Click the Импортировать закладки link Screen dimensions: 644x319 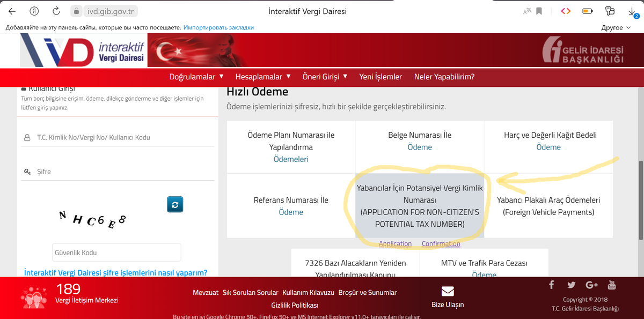pyautogui.click(x=218, y=27)
